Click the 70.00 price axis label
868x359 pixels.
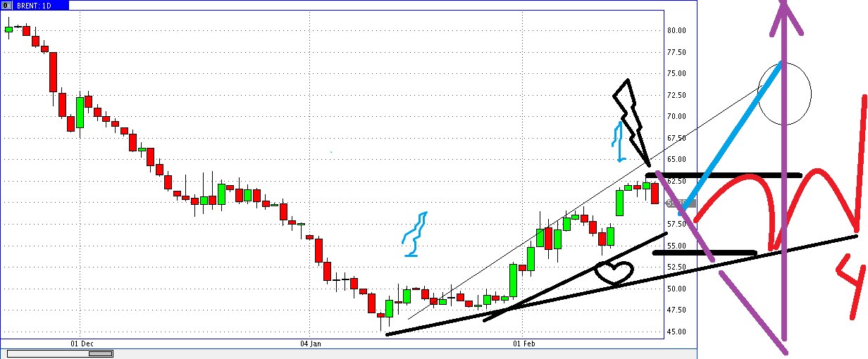(x=677, y=116)
